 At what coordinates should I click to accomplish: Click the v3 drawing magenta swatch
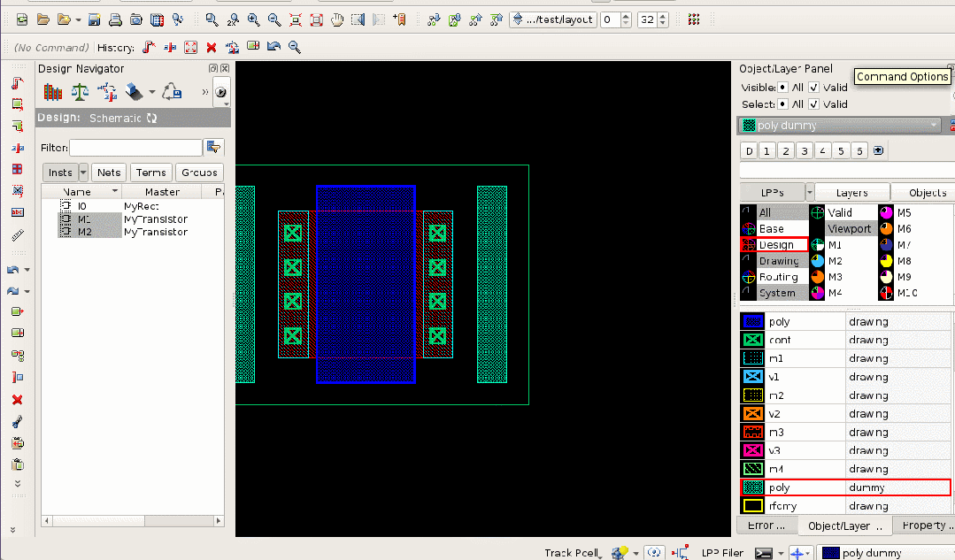tap(753, 450)
